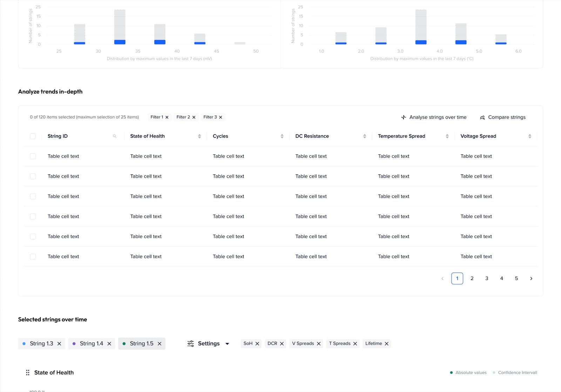This screenshot has width=561, height=392.
Task: Click the search icon in String ID column
Action: [x=115, y=136]
